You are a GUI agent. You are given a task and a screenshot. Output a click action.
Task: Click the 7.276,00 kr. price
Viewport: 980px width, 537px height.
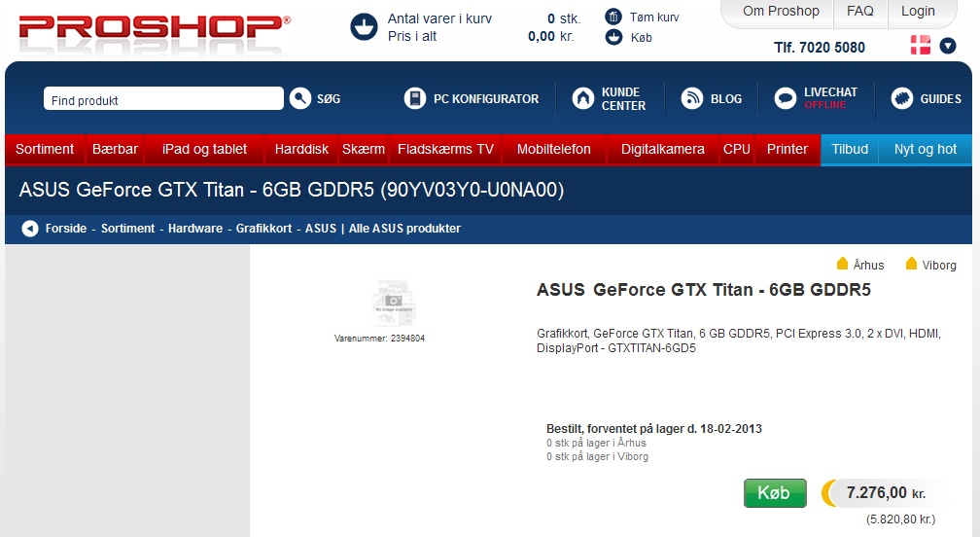pos(886,492)
